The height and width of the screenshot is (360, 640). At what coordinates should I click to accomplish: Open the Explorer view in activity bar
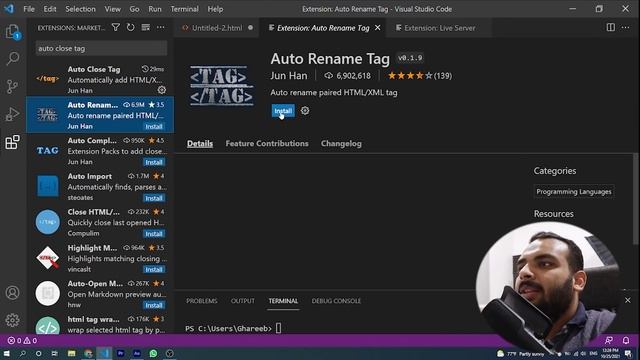point(12,31)
